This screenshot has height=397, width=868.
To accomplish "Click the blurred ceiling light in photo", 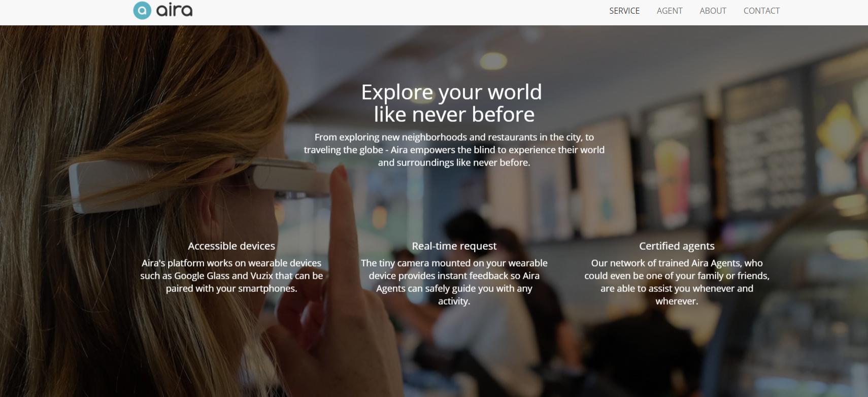I will (493, 61).
